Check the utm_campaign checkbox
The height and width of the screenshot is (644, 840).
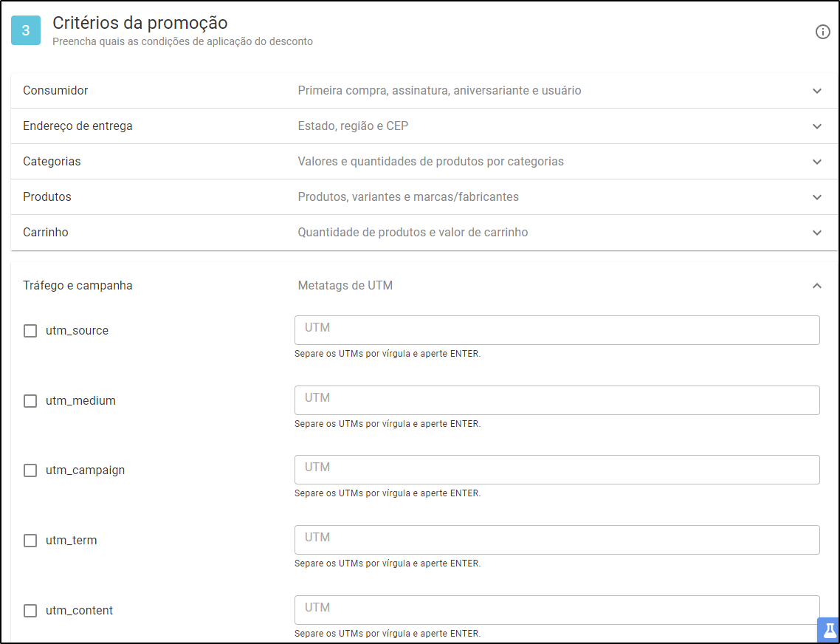[30, 470]
